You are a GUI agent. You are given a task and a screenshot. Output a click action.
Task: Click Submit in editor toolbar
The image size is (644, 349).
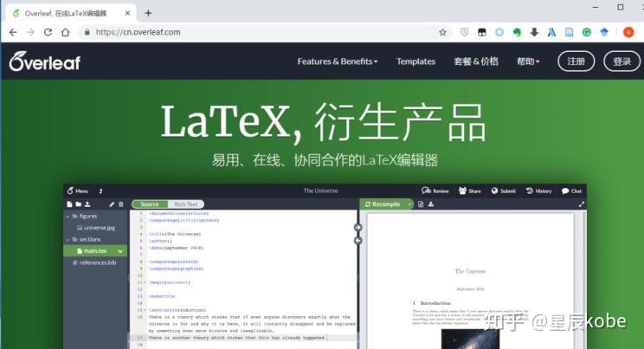pos(503,191)
